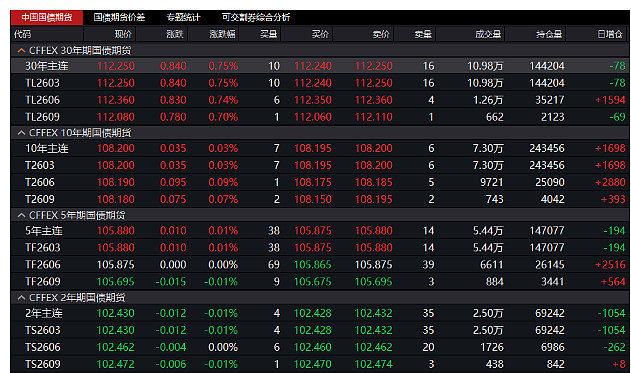Switch to 中国国债期货 tab
Viewport: 631px width, 373px height.
tap(47, 17)
